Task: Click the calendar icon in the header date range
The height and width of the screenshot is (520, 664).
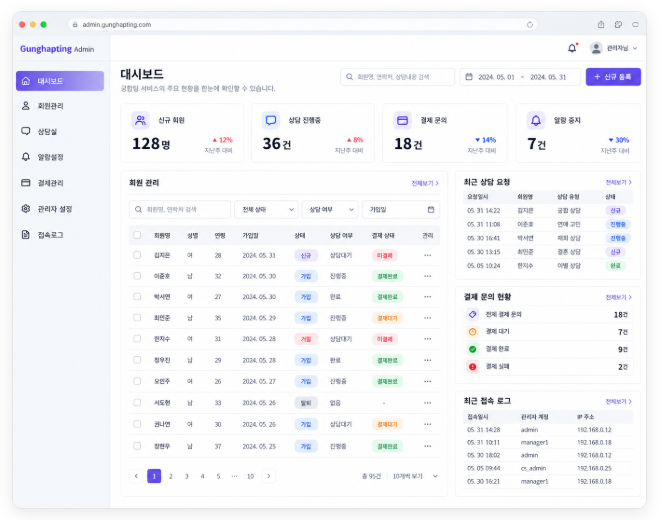Action: point(469,77)
